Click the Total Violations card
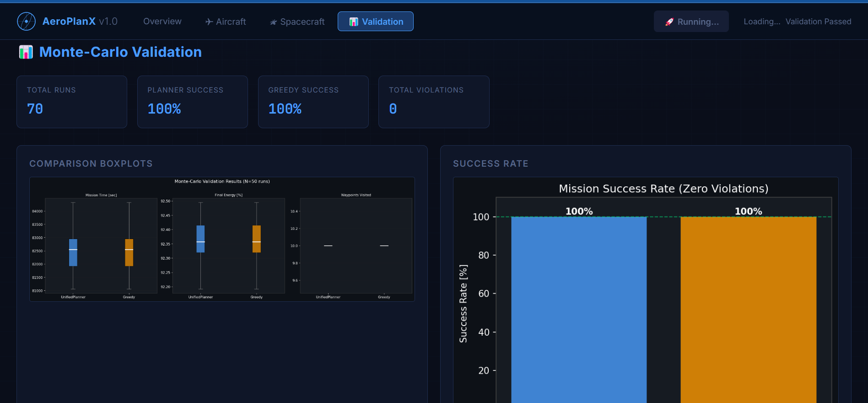 pos(434,102)
